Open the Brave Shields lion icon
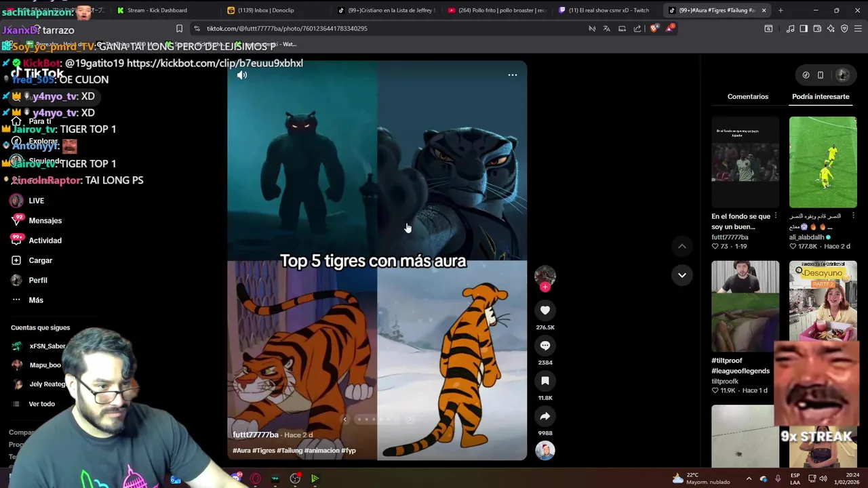The width and height of the screenshot is (868, 488). (x=654, y=28)
